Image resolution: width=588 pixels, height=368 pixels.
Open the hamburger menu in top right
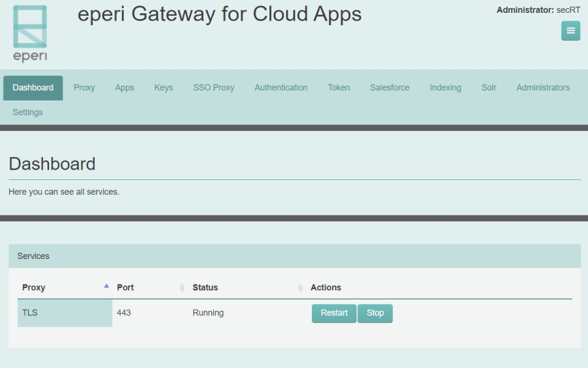[x=570, y=29]
